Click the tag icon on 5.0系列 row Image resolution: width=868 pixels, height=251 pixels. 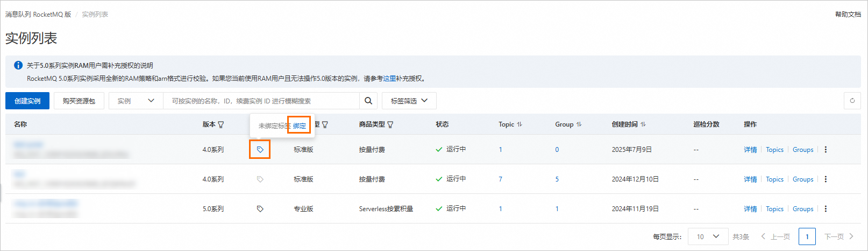point(260,209)
